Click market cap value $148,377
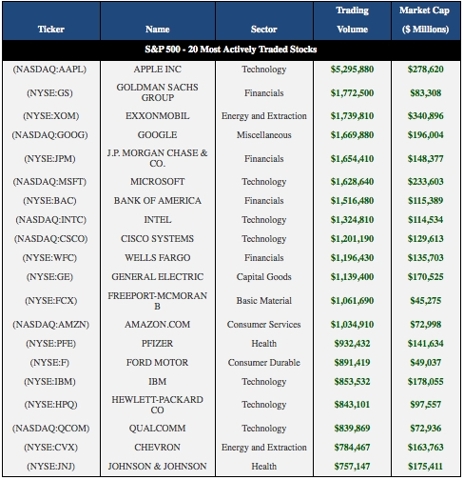The width and height of the screenshot is (464, 480). tap(425, 159)
